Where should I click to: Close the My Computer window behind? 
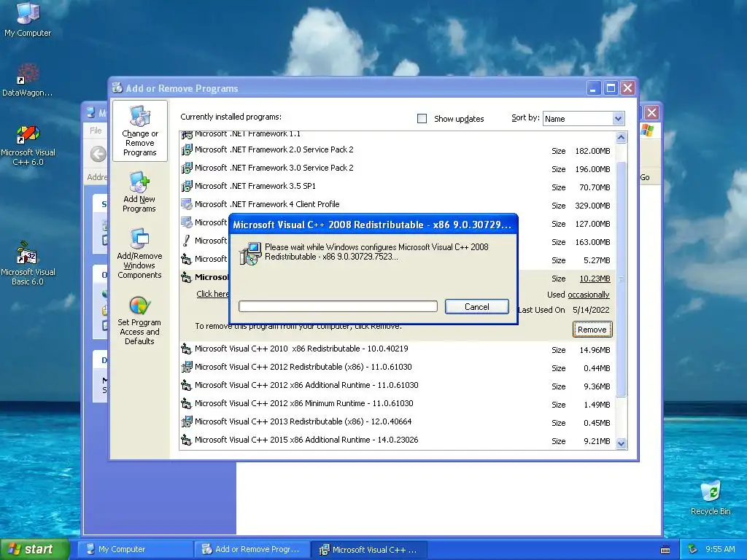coord(651,113)
